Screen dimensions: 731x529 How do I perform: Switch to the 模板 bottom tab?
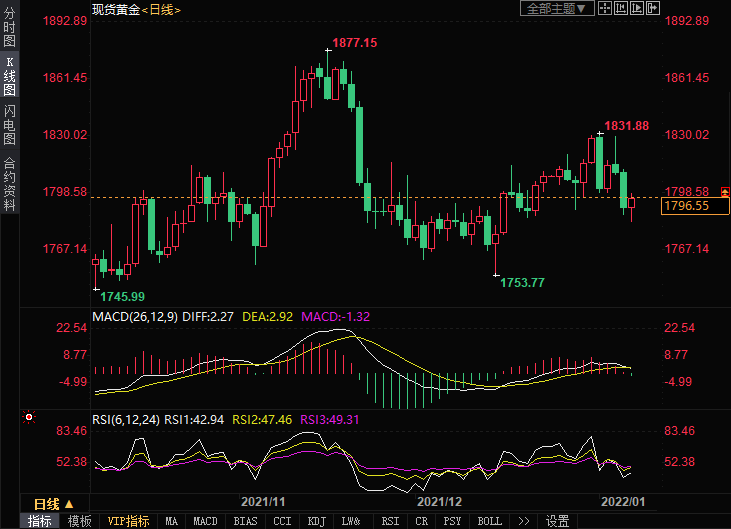[80, 521]
